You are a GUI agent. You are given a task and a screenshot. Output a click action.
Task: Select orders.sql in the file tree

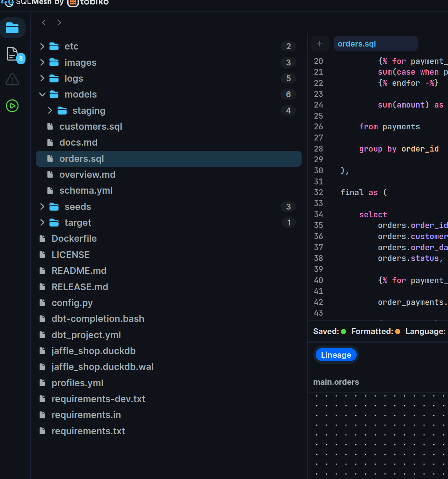click(x=169, y=159)
